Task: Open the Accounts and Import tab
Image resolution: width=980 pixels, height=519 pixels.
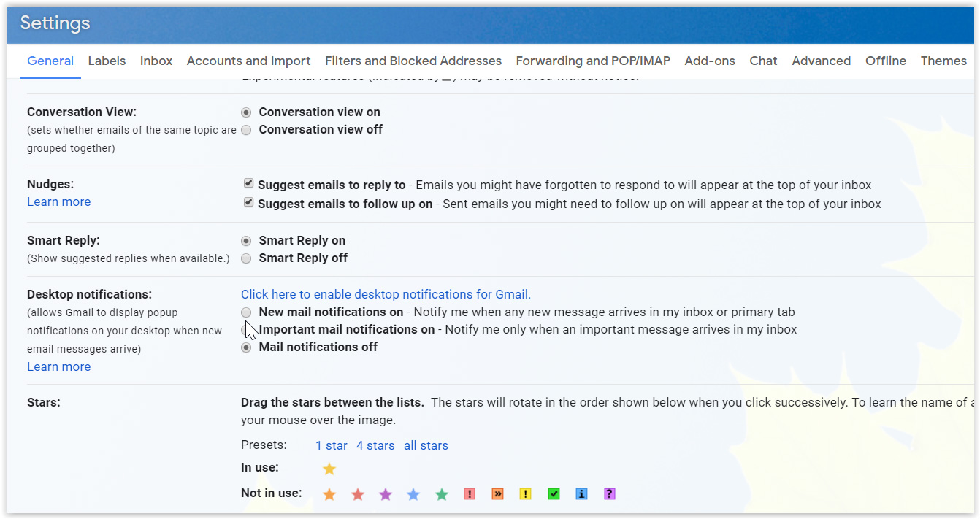Action: [x=248, y=61]
